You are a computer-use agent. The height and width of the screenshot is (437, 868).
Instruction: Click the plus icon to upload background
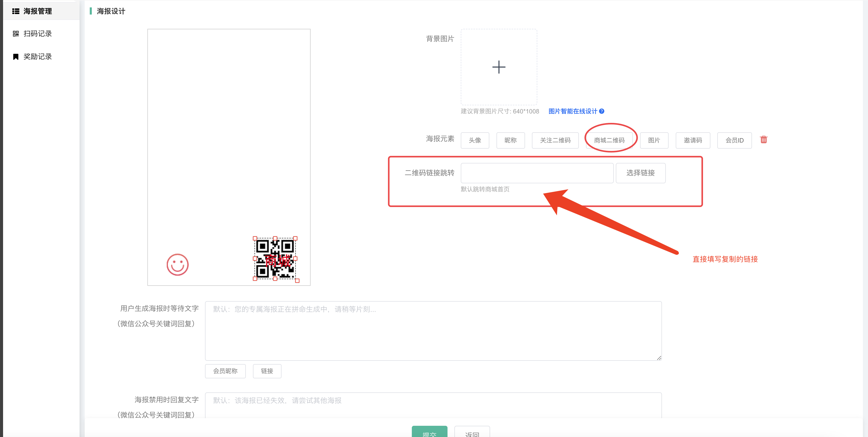(x=499, y=67)
